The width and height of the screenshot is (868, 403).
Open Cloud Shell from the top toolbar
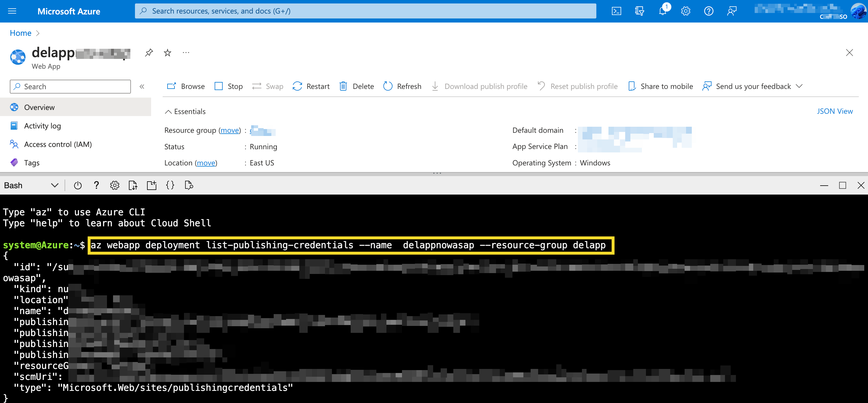pyautogui.click(x=617, y=11)
